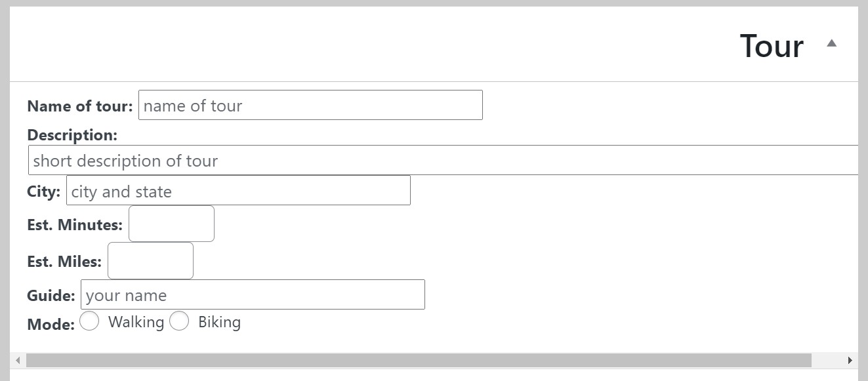Collapse the Tour section with the triangle
Screen dimensions: 868x381
coord(831,44)
